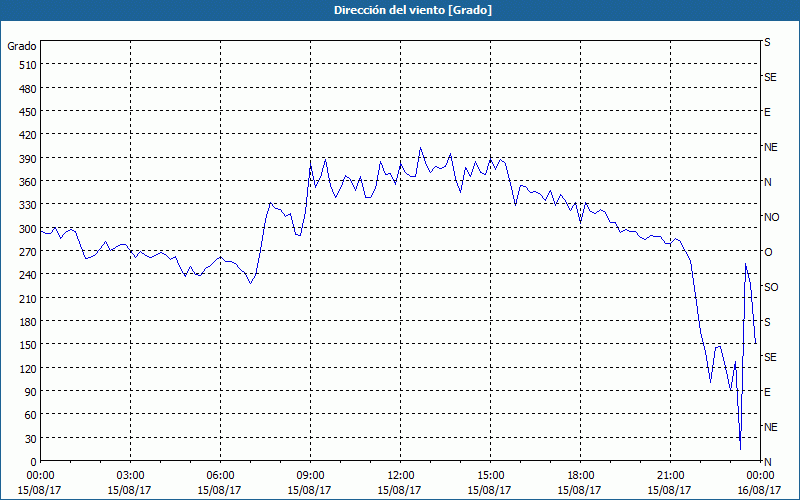The image size is (800, 500).
Task: Select the "Grado" y-axis unit label
Action: tap(22, 46)
